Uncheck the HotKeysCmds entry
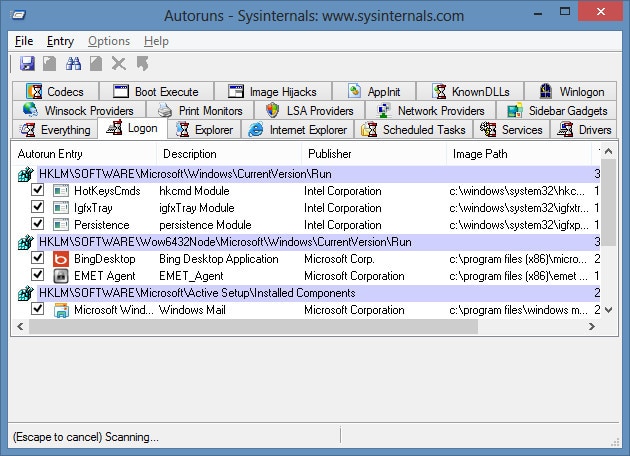Screen dimensions: 630x456 (x=37, y=189)
